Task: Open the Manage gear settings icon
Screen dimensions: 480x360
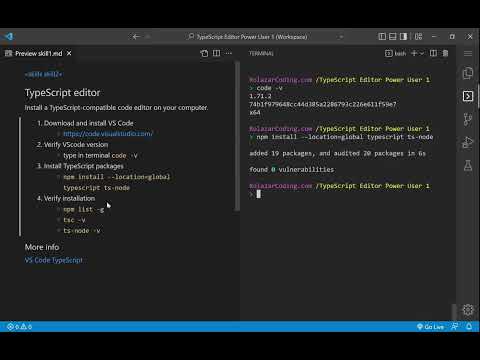Action: point(468,310)
